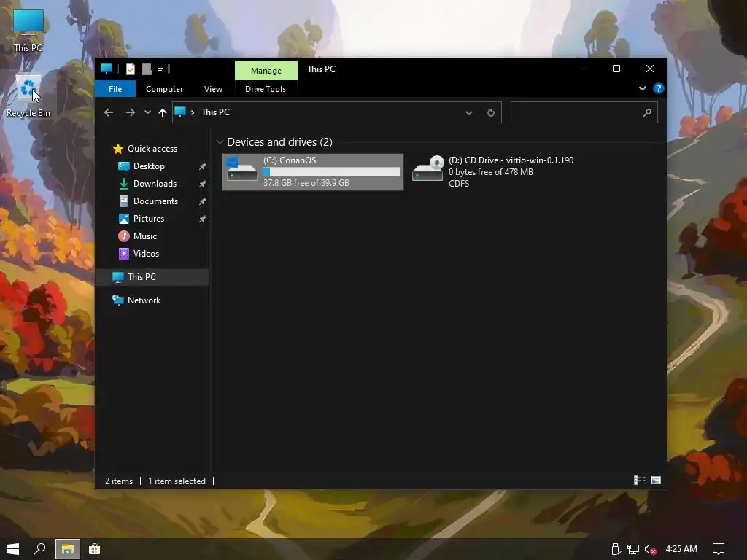Image resolution: width=747 pixels, height=560 pixels.
Task: Go forward using the forward arrow
Action: click(x=130, y=112)
